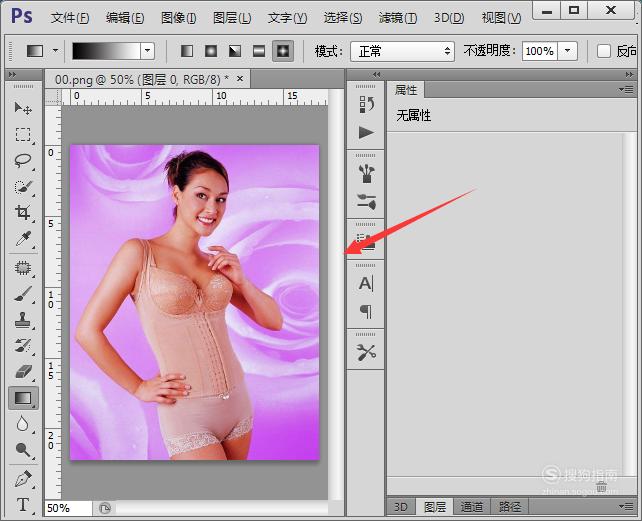Select the Eyedropper tool
Viewport: 642px width, 521px height.
click(23, 239)
